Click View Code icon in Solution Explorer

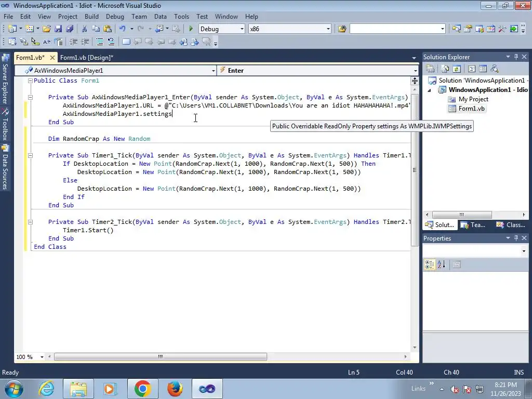point(472,69)
